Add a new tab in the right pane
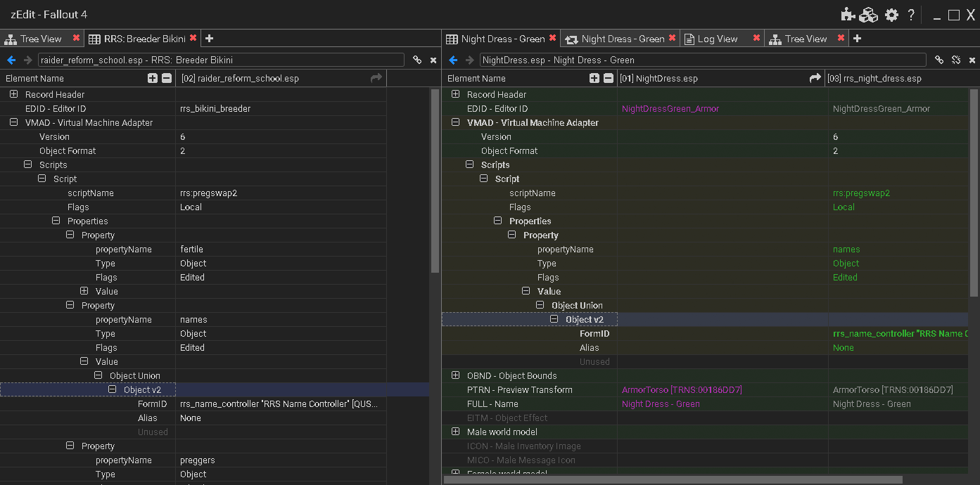Screen dimensions: 980x485 click(857, 39)
